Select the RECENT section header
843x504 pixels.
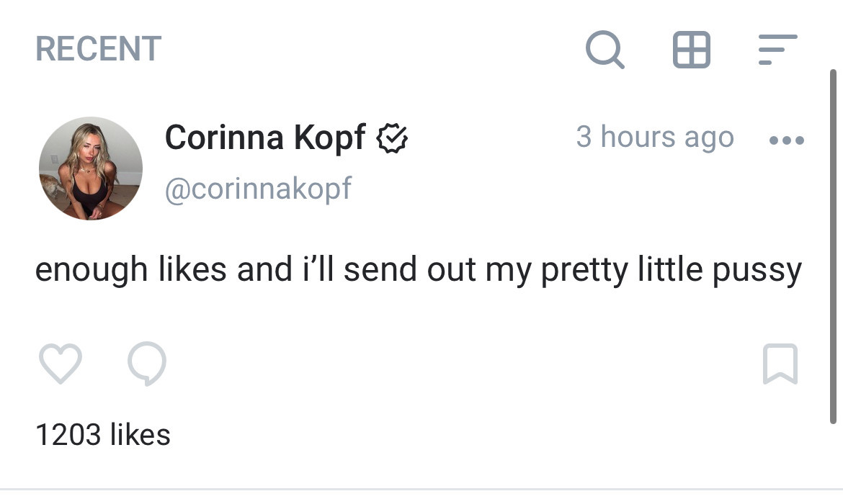point(98,50)
